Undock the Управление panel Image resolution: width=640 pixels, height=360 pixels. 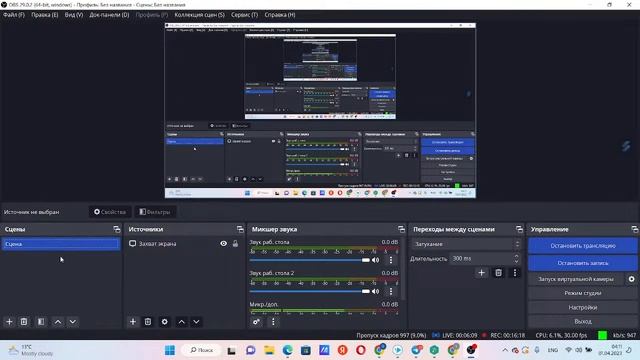[634, 229]
